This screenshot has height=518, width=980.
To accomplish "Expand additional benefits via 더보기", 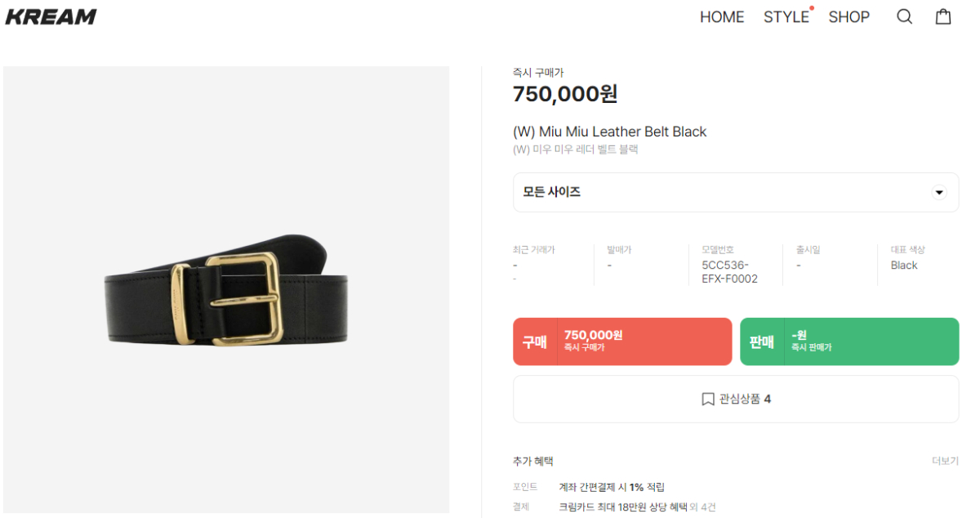I will point(946,461).
